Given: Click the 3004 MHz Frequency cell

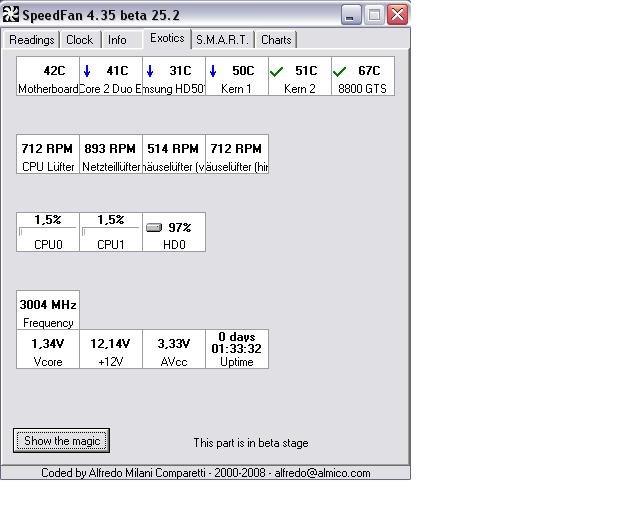Looking at the screenshot, I should click(x=48, y=310).
